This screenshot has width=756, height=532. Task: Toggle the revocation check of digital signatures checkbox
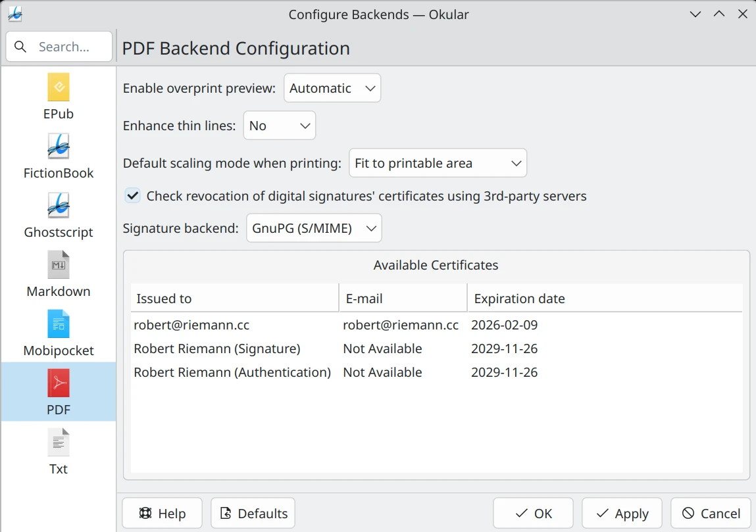133,196
